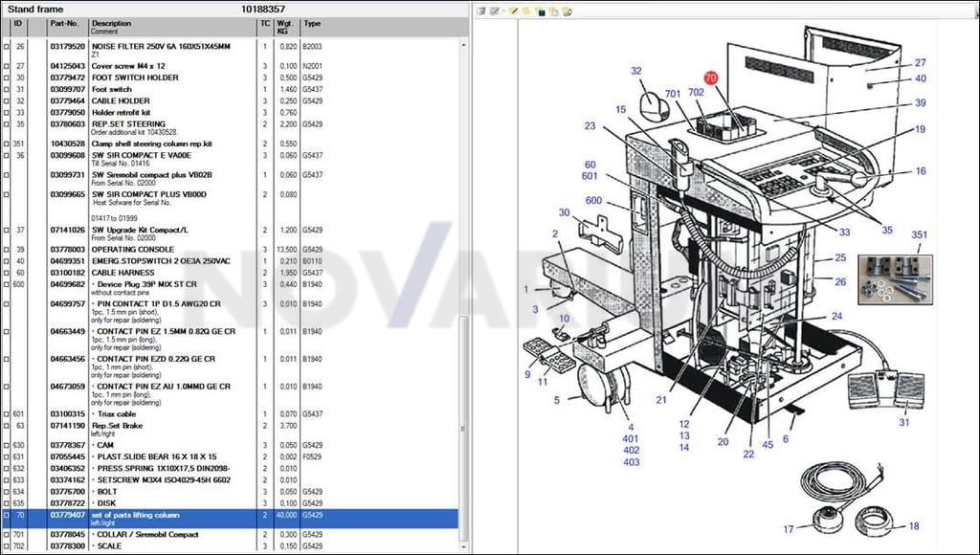
Task: Select the Foot switch row 03099707
Action: 232,89
